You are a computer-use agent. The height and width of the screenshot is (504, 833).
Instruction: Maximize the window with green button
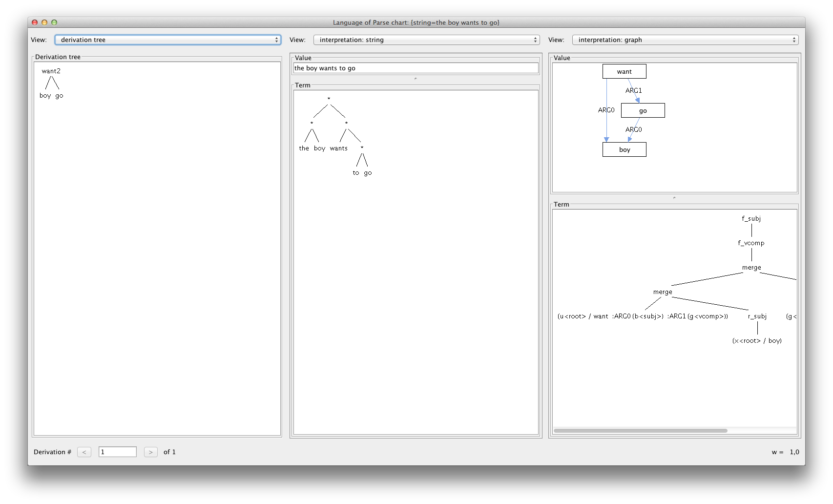click(x=54, y=22)
